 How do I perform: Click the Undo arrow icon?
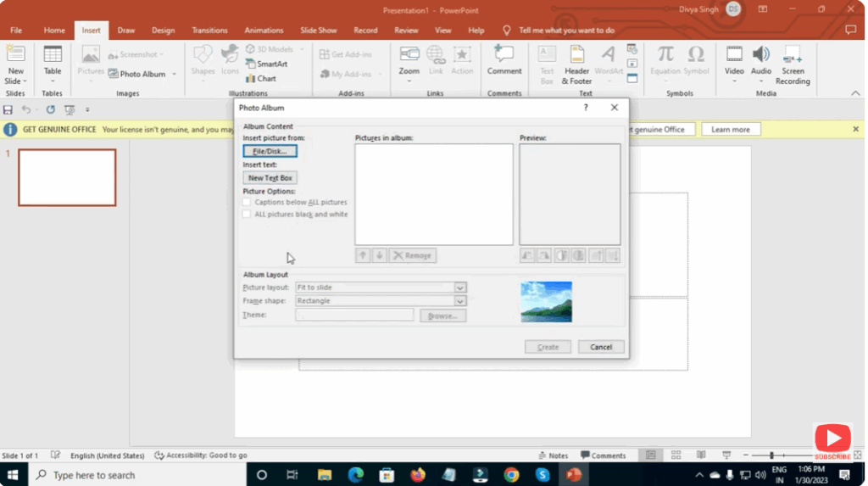point(25,109)
